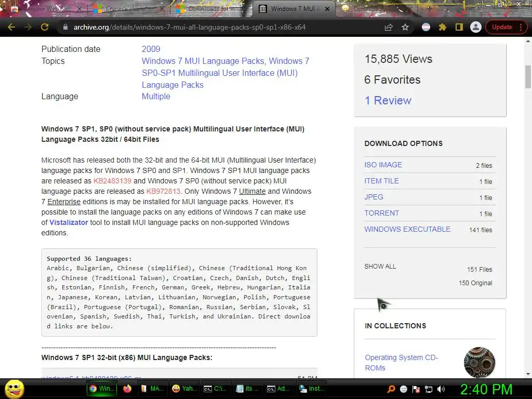Click the action center flag tray icon

[x=416, y=389]
